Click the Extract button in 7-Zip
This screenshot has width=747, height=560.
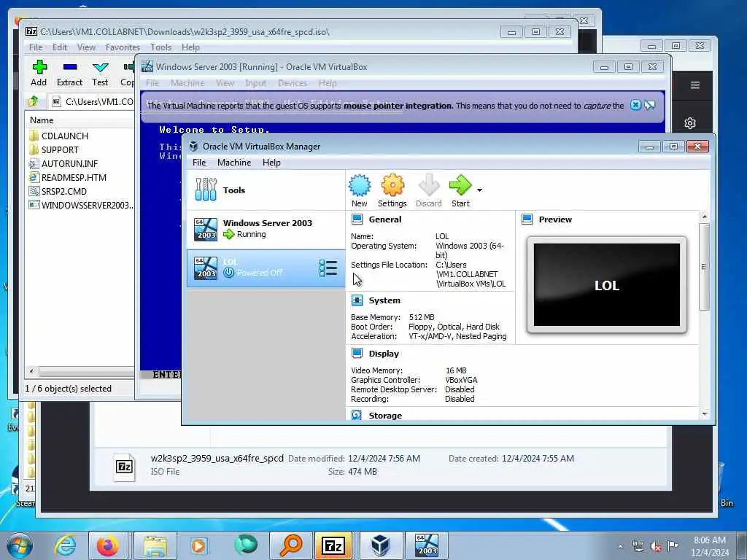coord(69,73)
